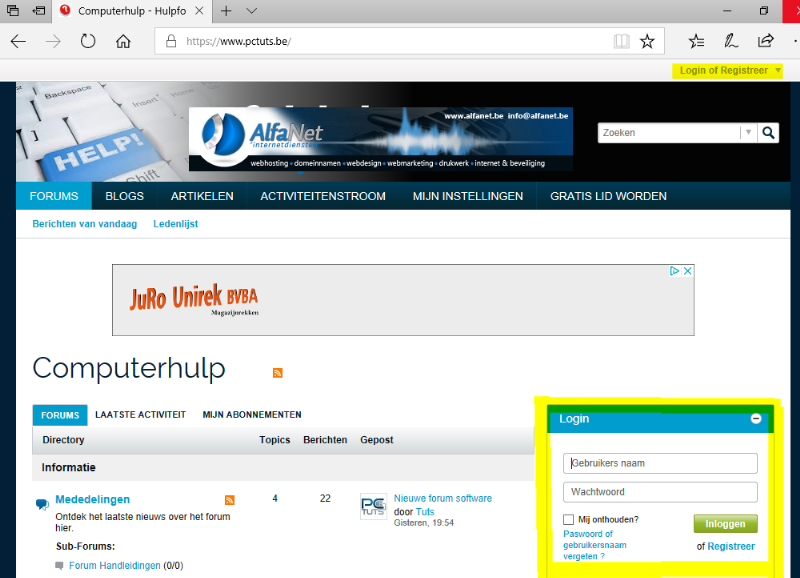
Task: Open a new browser tab
Action: pos(226,11)
